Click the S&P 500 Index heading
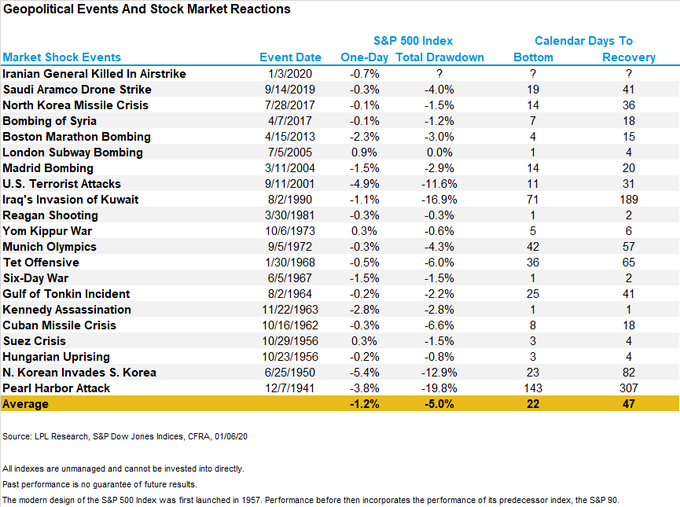 click(x=413, y=41)
